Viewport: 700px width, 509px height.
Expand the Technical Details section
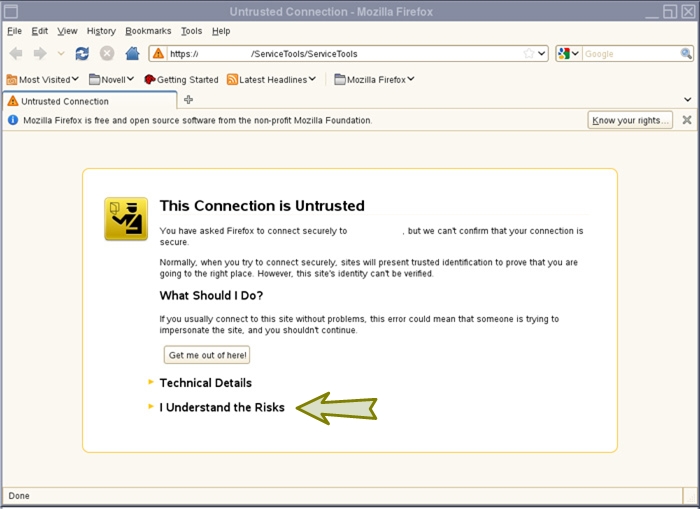(205, 383)
